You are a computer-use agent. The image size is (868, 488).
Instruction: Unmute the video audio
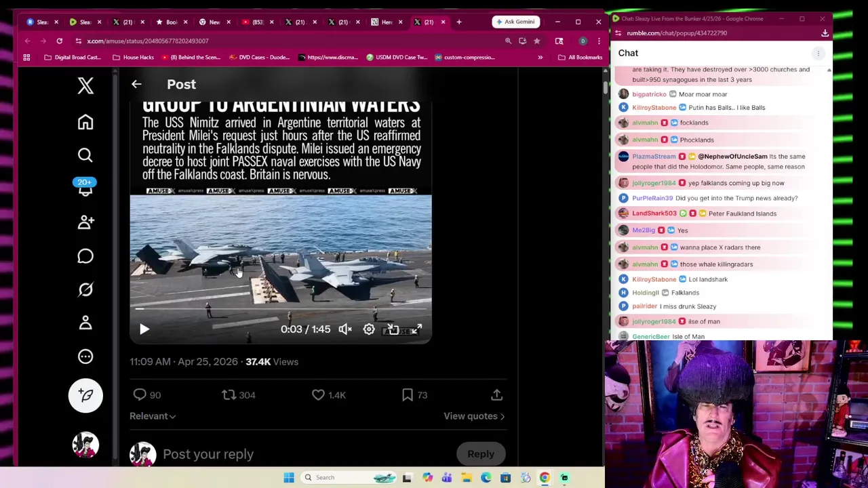(x=345, y=329)
